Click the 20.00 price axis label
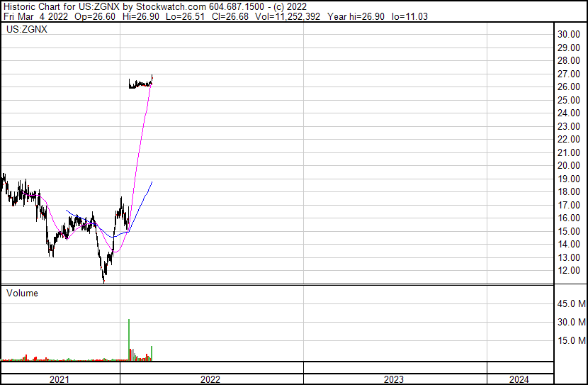588x385 pixels. [568, 165]
